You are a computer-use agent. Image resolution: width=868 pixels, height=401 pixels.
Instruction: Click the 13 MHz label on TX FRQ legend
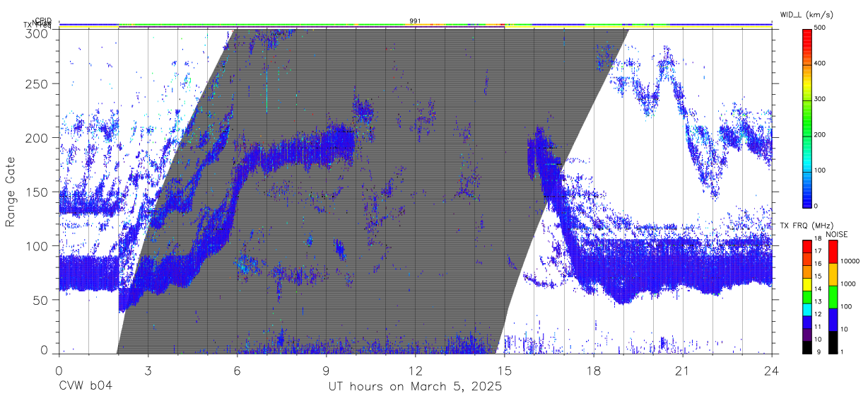[819, 301]
